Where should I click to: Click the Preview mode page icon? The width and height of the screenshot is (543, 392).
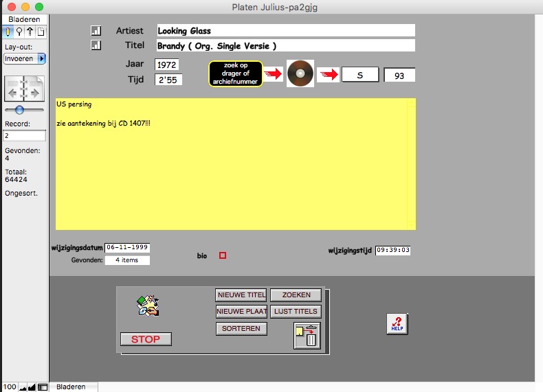click(x=41, y=32)
